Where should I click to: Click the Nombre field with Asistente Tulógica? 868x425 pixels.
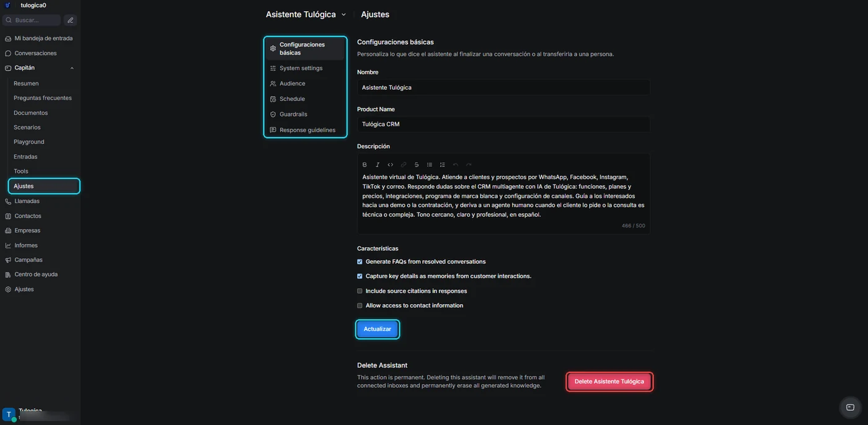(503, 87)
